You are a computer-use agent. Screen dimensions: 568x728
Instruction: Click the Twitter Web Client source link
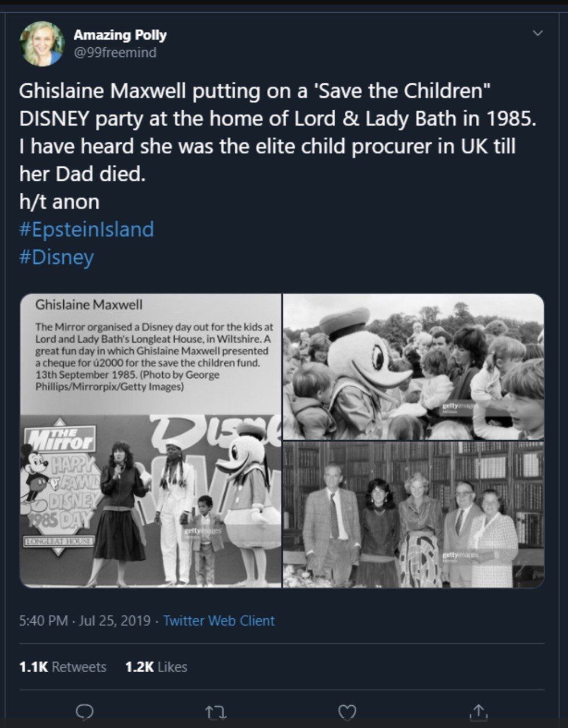[219, 621]
